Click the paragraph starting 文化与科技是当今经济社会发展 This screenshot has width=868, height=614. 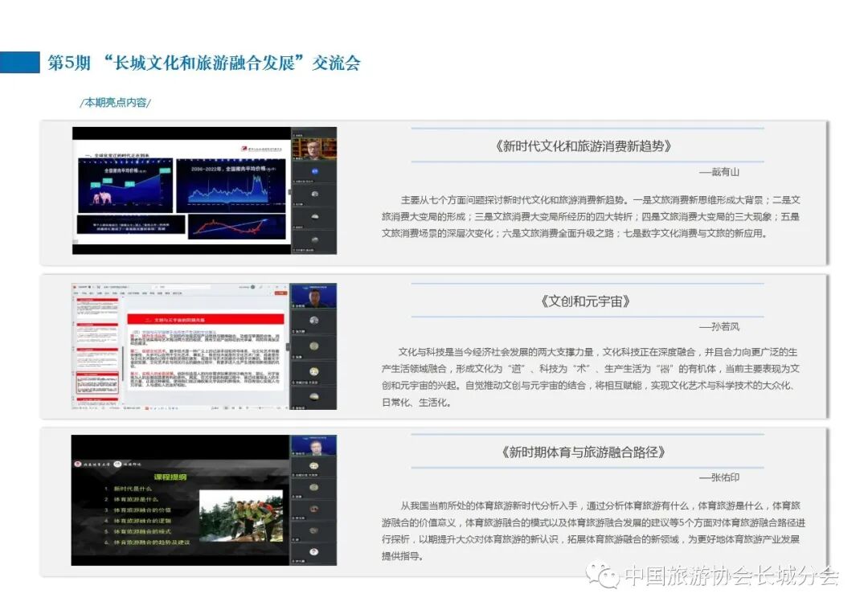coord(591,377)
